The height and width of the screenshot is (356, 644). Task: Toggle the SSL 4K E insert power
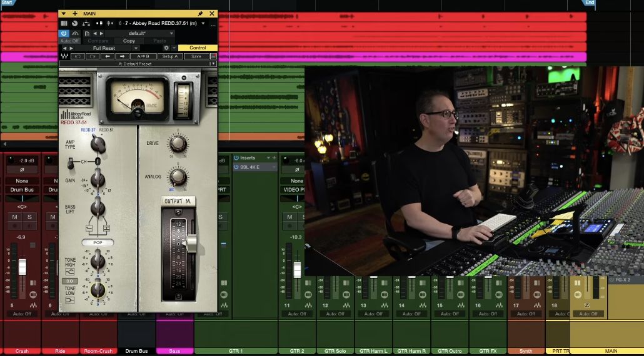[x=236, y=167]
